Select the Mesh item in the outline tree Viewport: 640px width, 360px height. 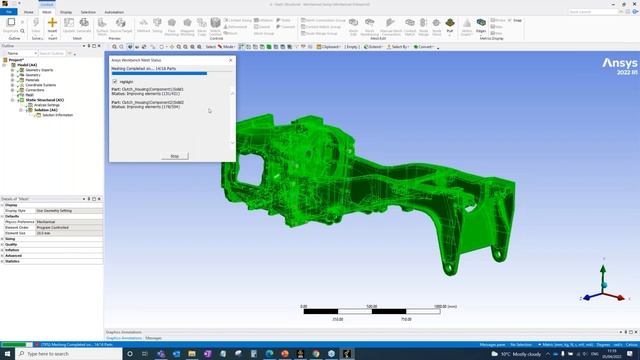pyautogui.click(x=29, y=95)
